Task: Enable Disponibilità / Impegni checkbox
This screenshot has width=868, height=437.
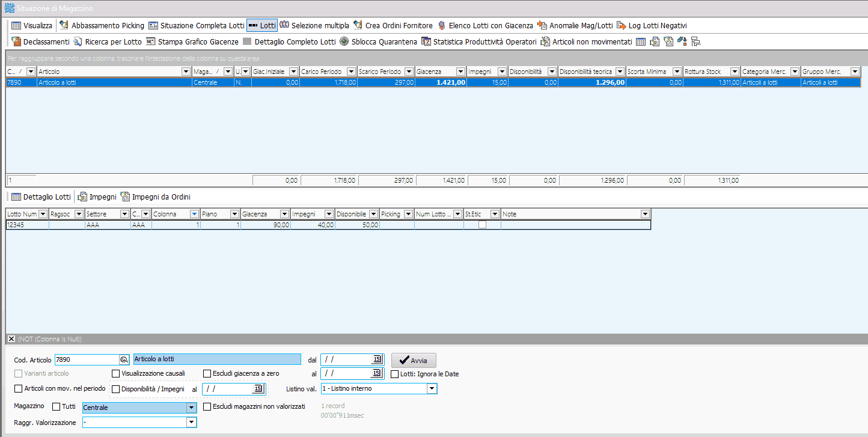Action: [x=116, y=389]
